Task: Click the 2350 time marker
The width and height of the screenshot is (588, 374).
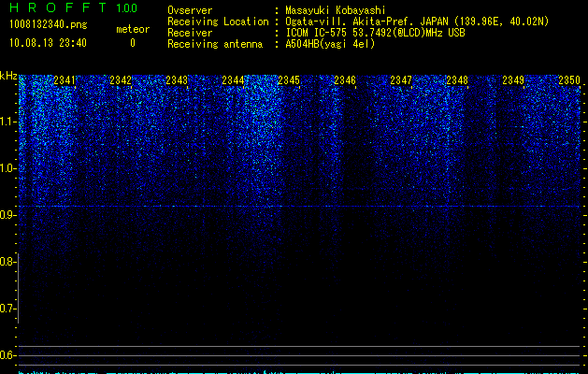Action: [x=569, y=80]
